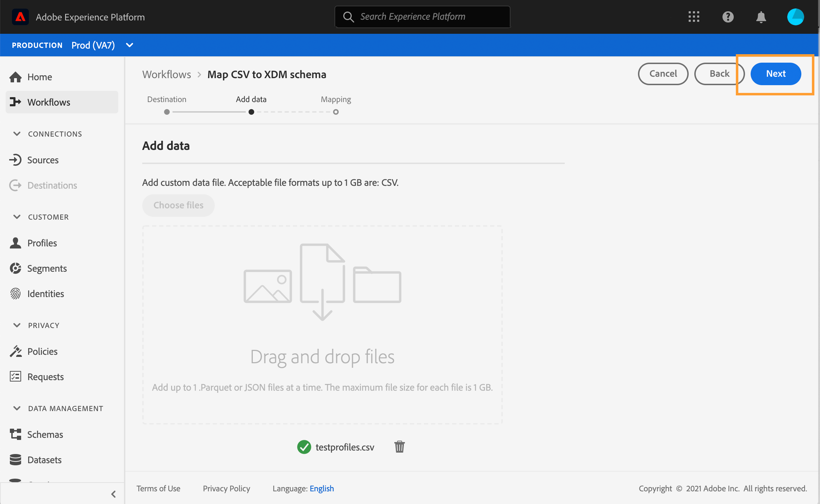
Task: Delete testprofiles.csv with trash icon
Action: pyautogui.click(x=399, y=447)
